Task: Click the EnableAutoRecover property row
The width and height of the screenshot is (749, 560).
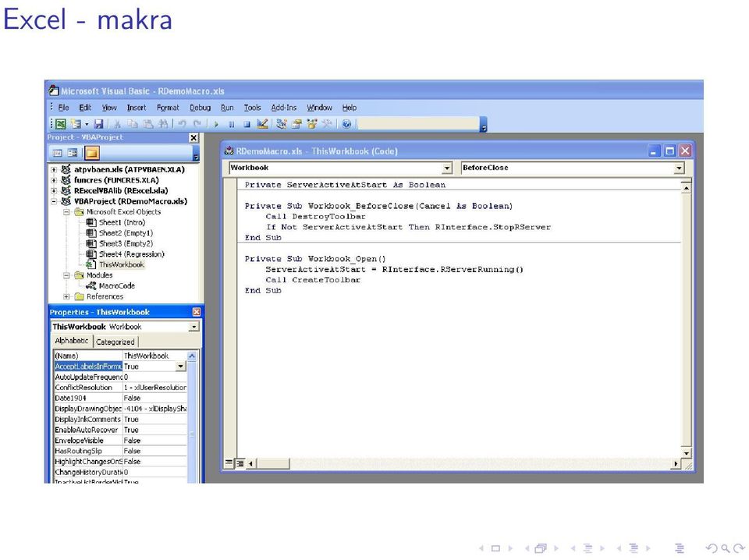Action: pos(120,430)
